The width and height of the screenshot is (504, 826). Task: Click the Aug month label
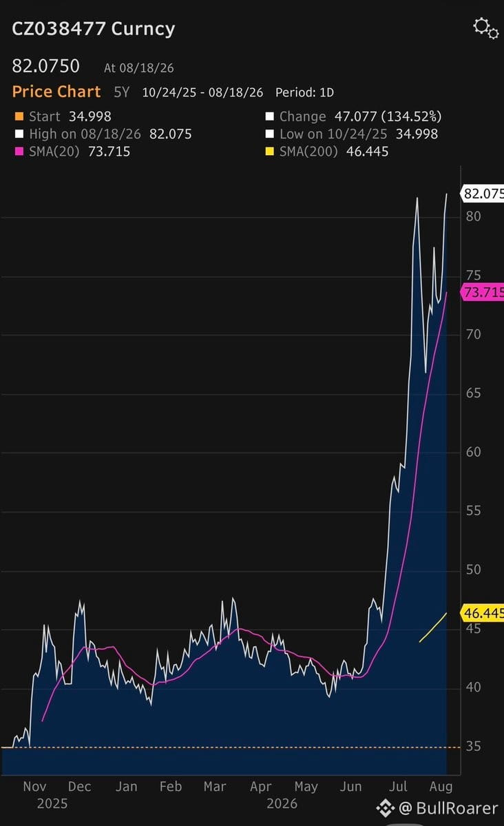[441, 787]
